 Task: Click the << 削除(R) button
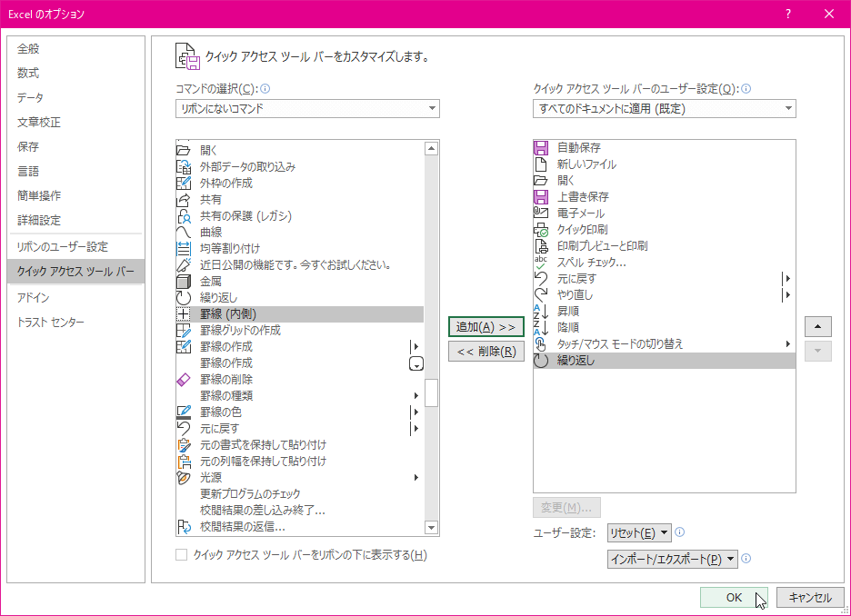(x=486, y=352)
